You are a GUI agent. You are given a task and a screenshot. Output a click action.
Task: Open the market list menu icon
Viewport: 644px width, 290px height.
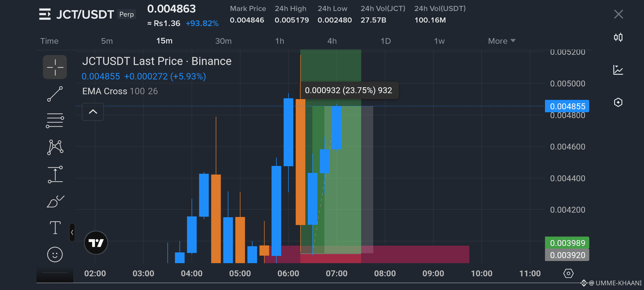[x=45, y=14]
